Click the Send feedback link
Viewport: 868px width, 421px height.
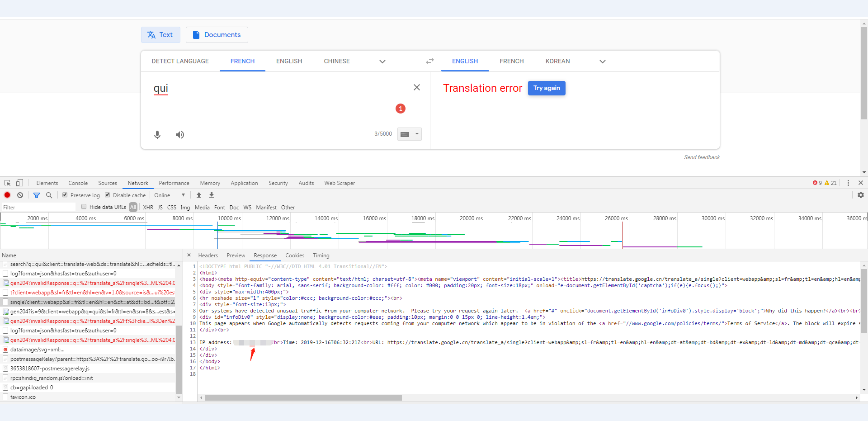702,157
